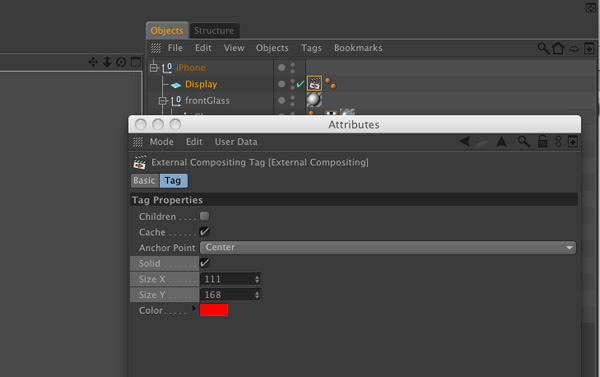Open the Anchor Point dropdown
Screen dimensions: 600x377
(388, 247)
